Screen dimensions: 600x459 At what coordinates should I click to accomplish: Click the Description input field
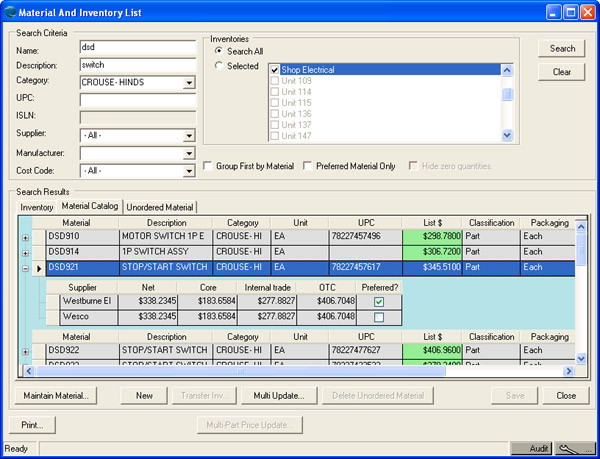point(137,64)
